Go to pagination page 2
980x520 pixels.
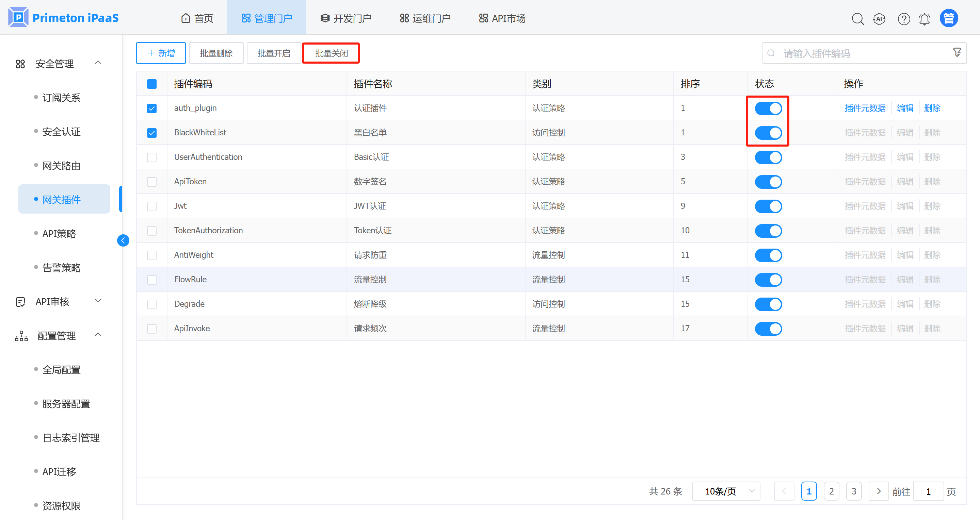pos(831,491)
